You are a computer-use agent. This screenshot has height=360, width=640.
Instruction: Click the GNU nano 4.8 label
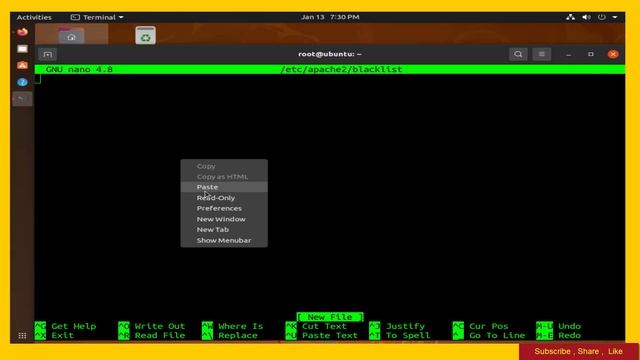point(79,69)
